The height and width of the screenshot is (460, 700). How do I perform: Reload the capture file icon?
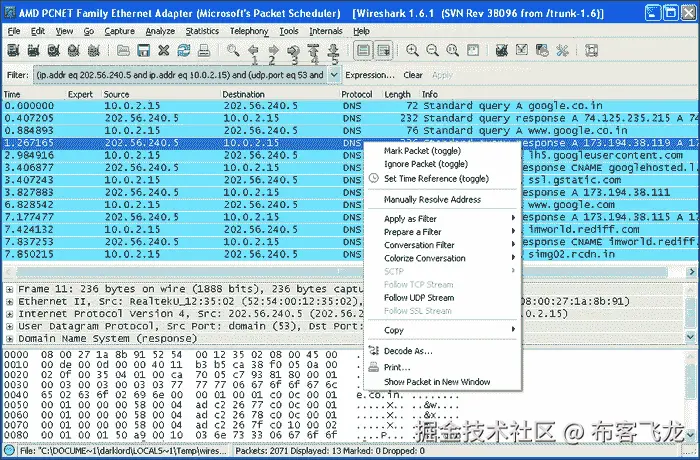[x=183, y=50]
